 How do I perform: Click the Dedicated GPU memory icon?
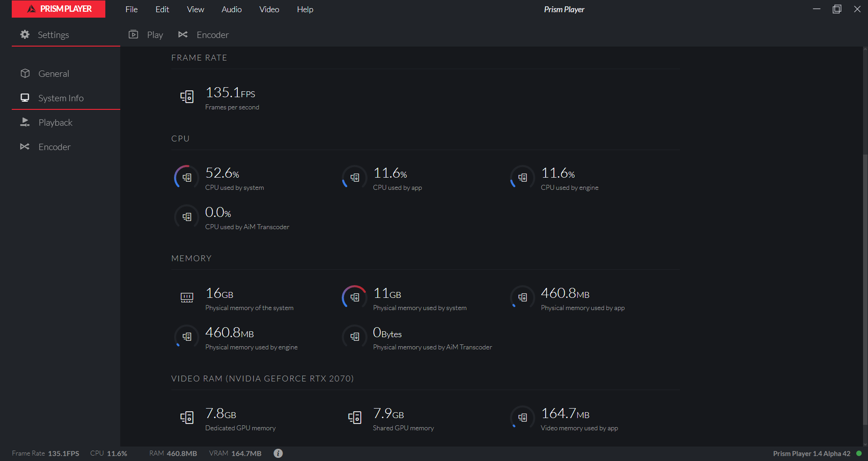(187, 417)
